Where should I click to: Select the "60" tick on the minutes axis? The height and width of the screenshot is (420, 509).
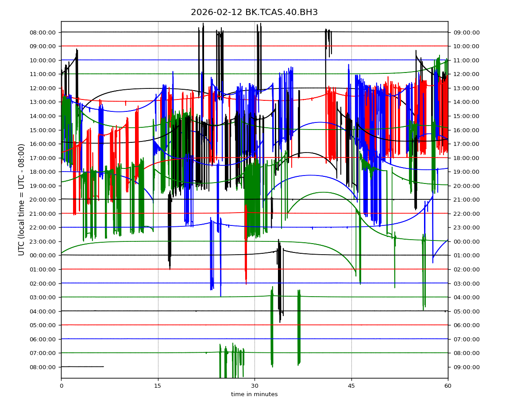[x=448, y=386]
